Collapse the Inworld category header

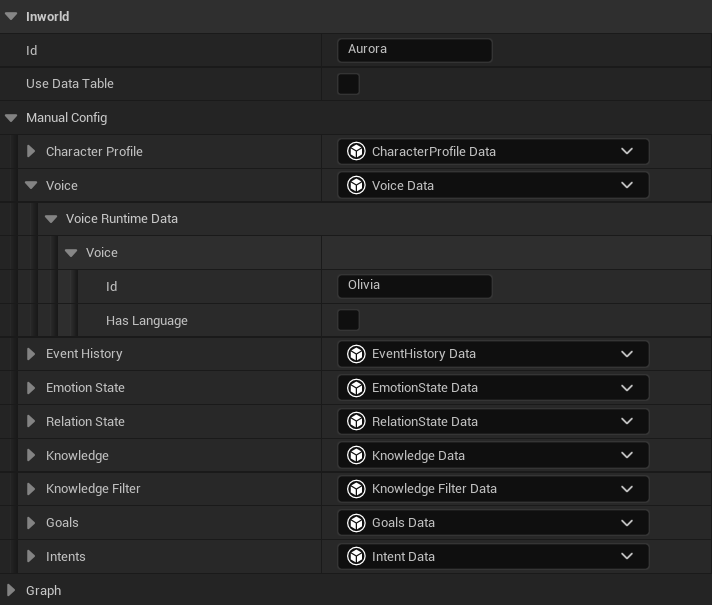point(11,17)
